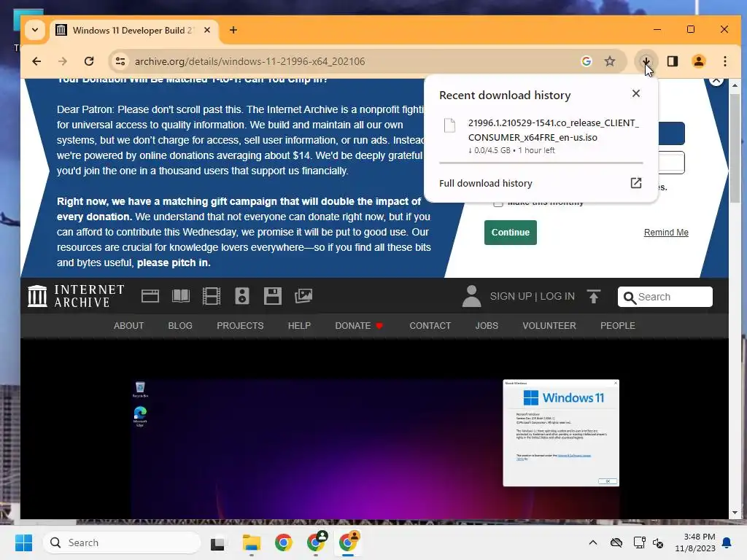747x560 pixels.
Task: Show hidden system tray icons
Action: [x=592, y=542]
